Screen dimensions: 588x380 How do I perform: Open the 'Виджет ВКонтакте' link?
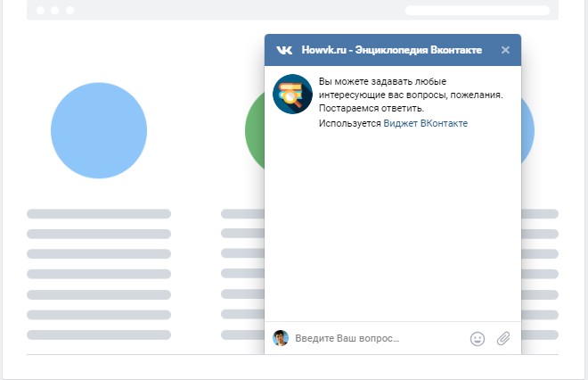(x=425, y=123)
